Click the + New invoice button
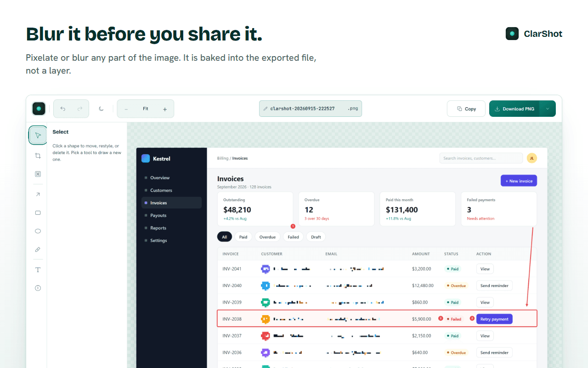The image size is (588, 368). coord(519,181)
